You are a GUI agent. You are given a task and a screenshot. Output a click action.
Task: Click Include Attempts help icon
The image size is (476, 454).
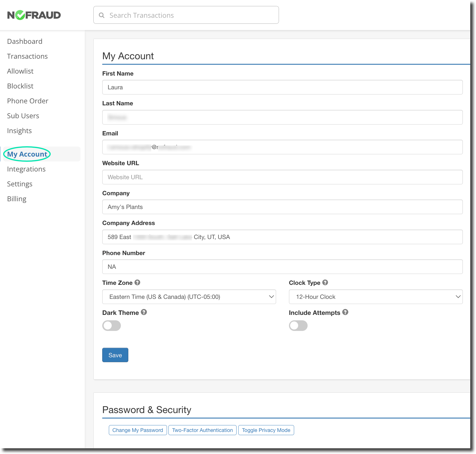[x=345, y=312]
